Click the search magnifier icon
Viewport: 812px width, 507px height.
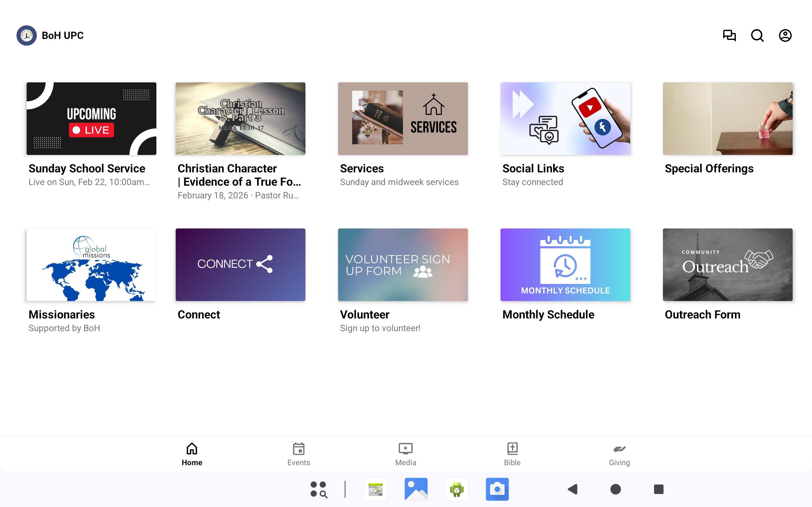757,35
